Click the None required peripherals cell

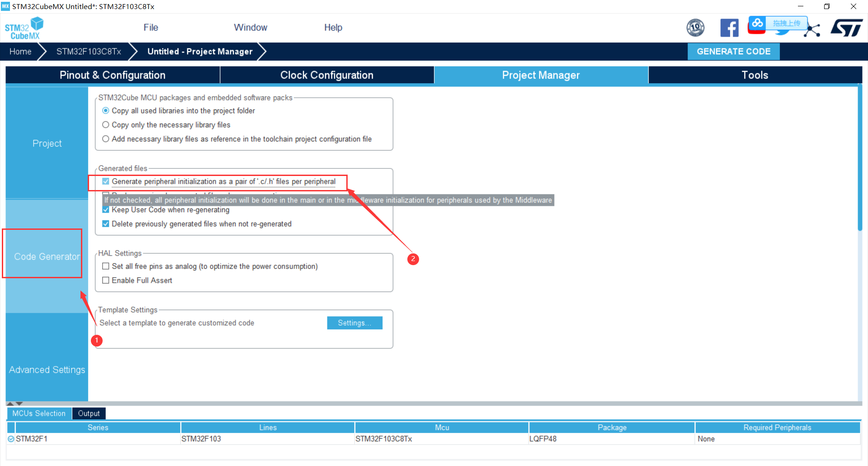[777, 439]
